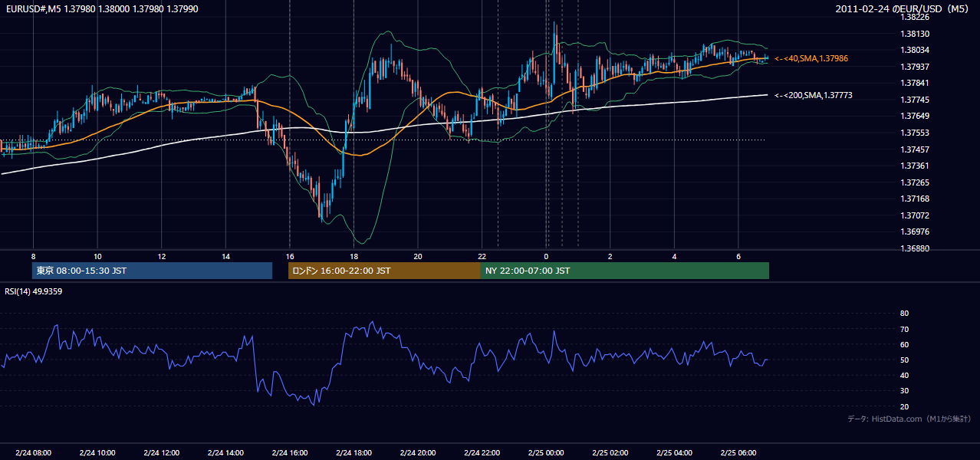The image size is (980, 460).
Task: Click price axis value 1.36880
Action: (x=914, y=248)
